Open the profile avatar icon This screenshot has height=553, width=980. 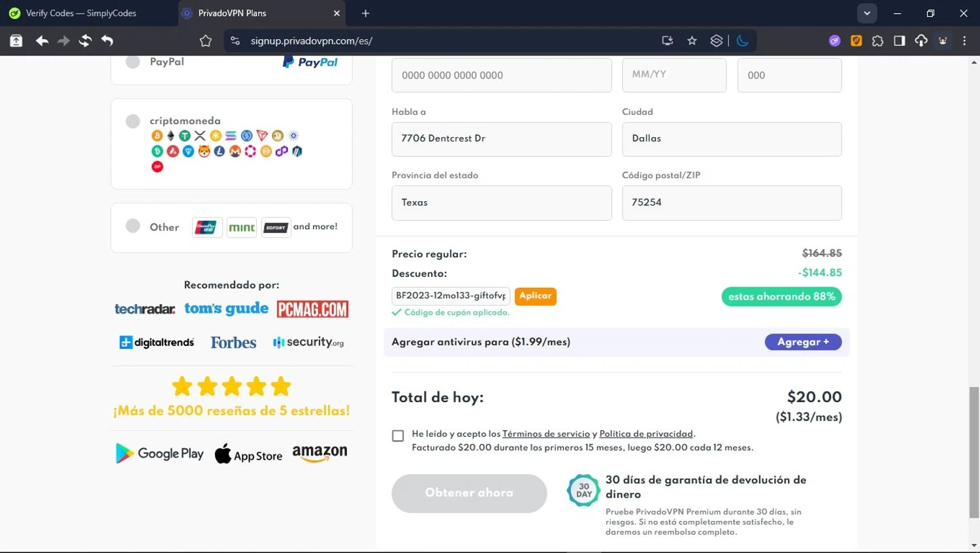943,40
